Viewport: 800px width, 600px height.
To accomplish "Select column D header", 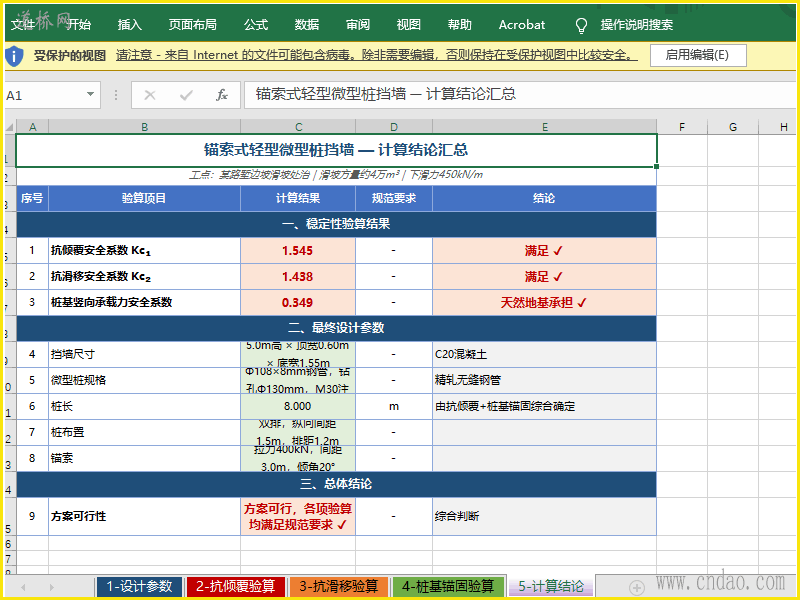I will click(x=394, y=127).
